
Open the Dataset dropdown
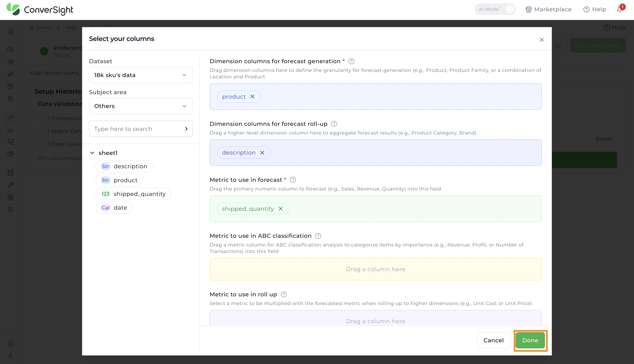click(x=141, y=75)
